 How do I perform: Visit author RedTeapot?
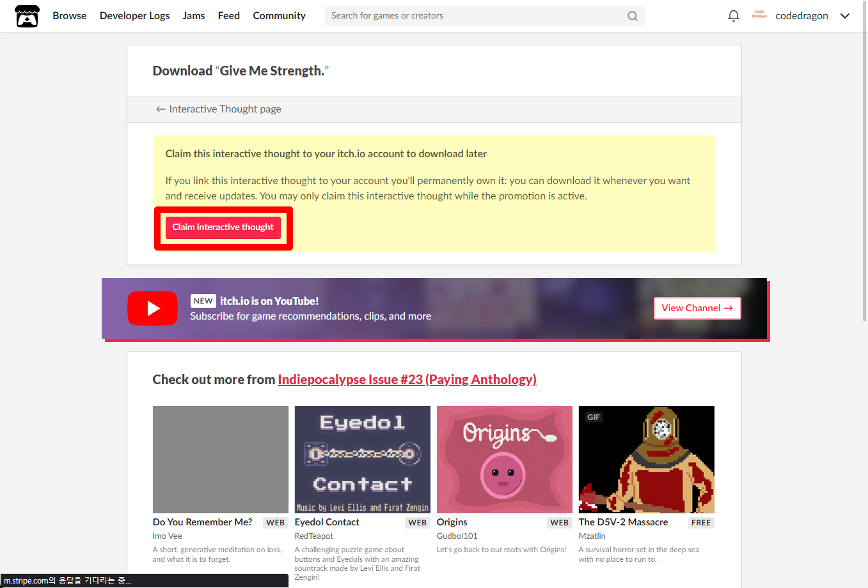click(x=314, y=536)
